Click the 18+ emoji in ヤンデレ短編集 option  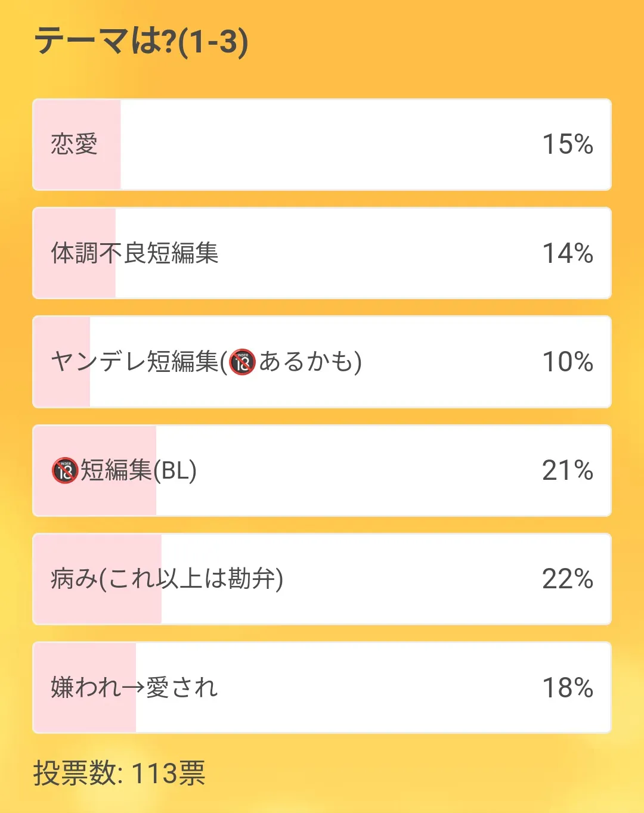[242, 362]
